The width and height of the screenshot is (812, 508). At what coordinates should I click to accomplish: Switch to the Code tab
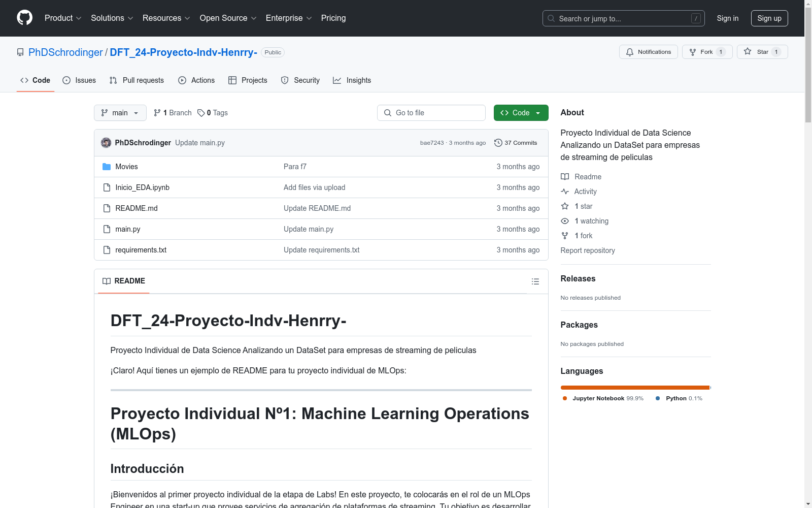coord(36,80)
